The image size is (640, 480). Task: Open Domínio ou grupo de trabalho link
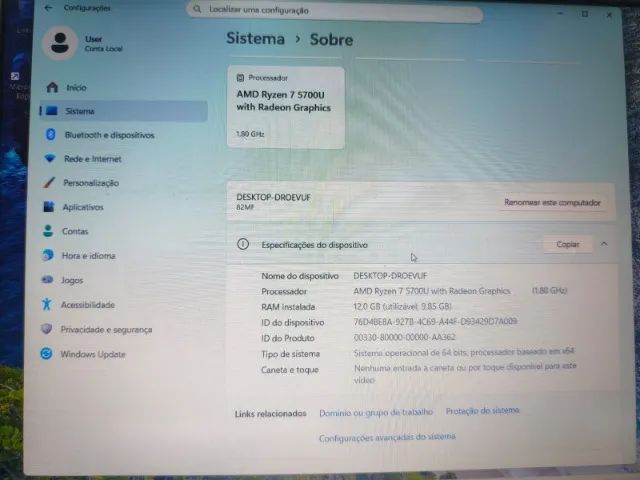pos(376,413)
